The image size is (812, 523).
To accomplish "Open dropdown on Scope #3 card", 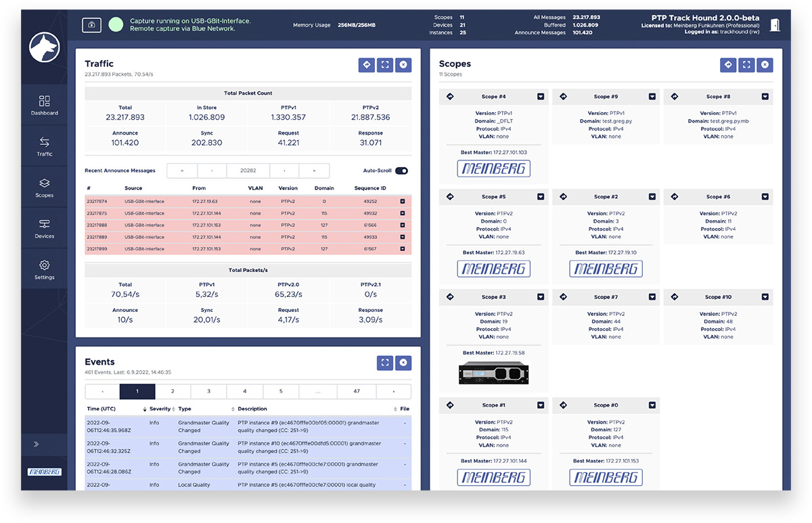I will click(x=541, y=297).
